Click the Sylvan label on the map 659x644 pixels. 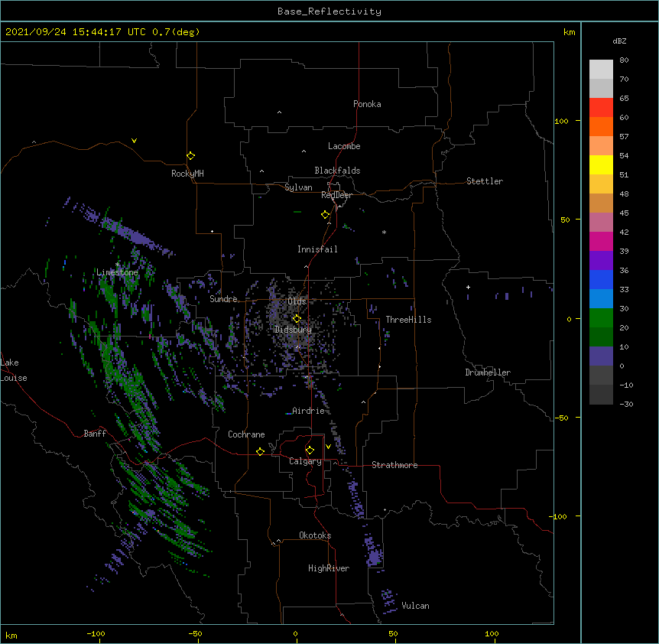(298, 187)
